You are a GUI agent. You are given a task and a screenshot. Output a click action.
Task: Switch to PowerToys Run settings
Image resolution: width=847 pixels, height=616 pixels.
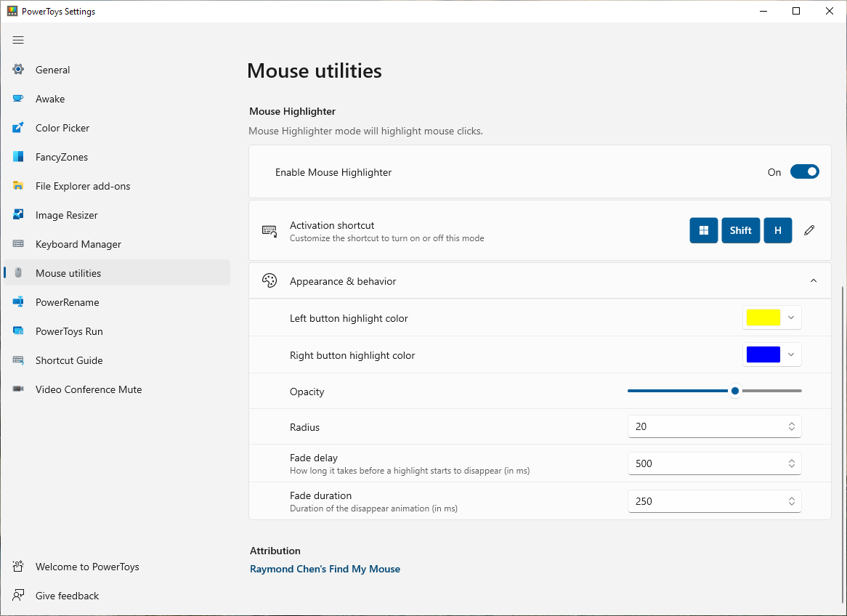click(x=117, y=331)
